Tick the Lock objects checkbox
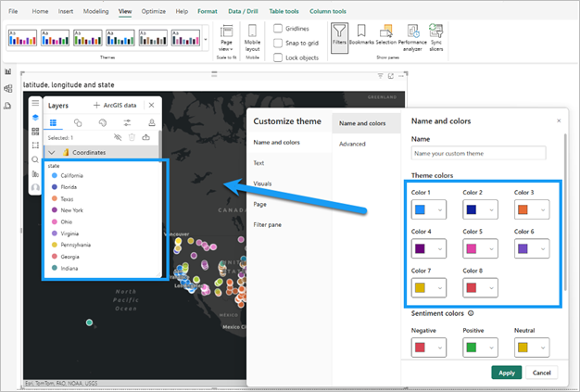The image size is (580, 392). click(x=279, y=57)
